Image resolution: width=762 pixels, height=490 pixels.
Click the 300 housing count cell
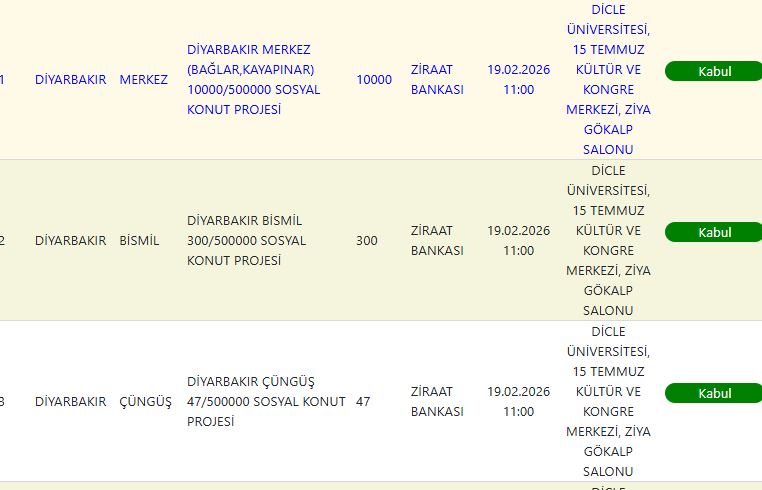366,241
